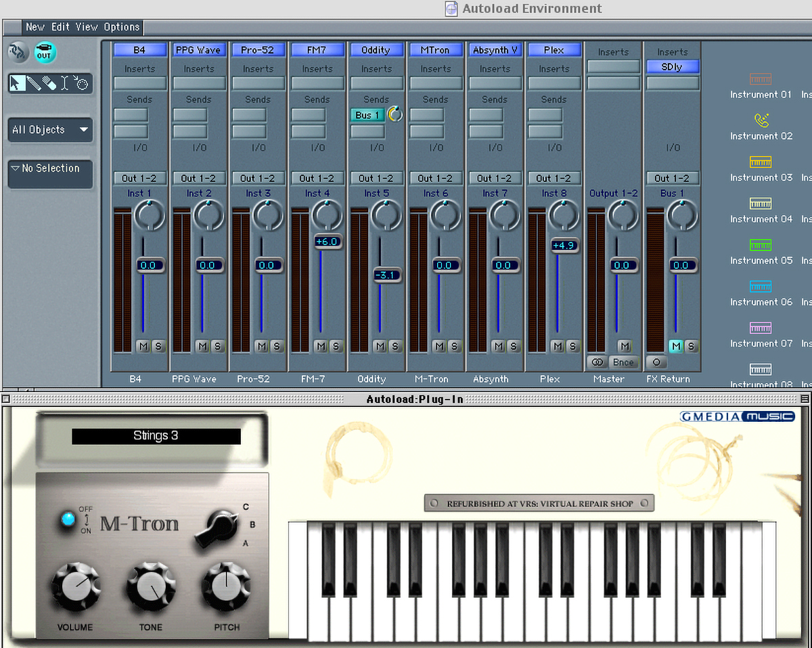This screenshot has width=812, height=648.
Task: Select the arrow pointer tool
Action: pyautogui.click(x=18, y=83)
